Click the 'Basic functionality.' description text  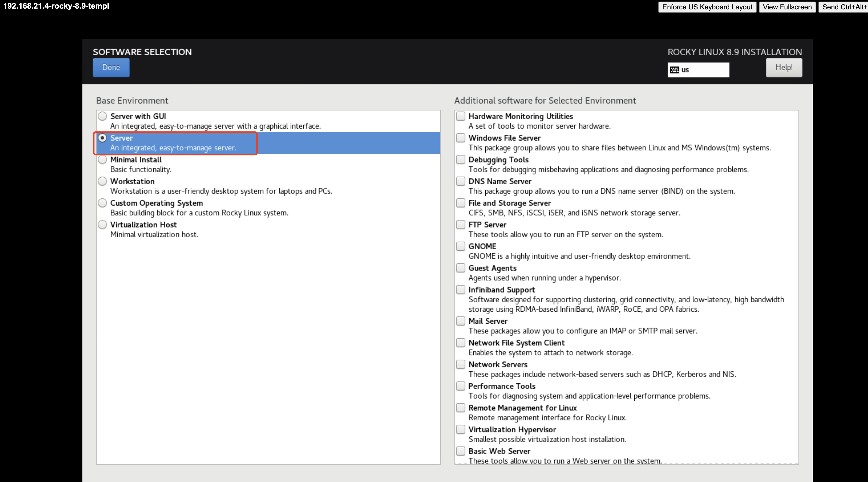tap(141, 170)
